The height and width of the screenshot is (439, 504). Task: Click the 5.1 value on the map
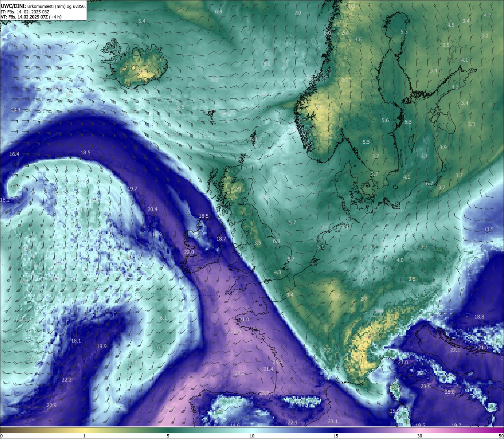pyautogui.click(x=321, y=247)
